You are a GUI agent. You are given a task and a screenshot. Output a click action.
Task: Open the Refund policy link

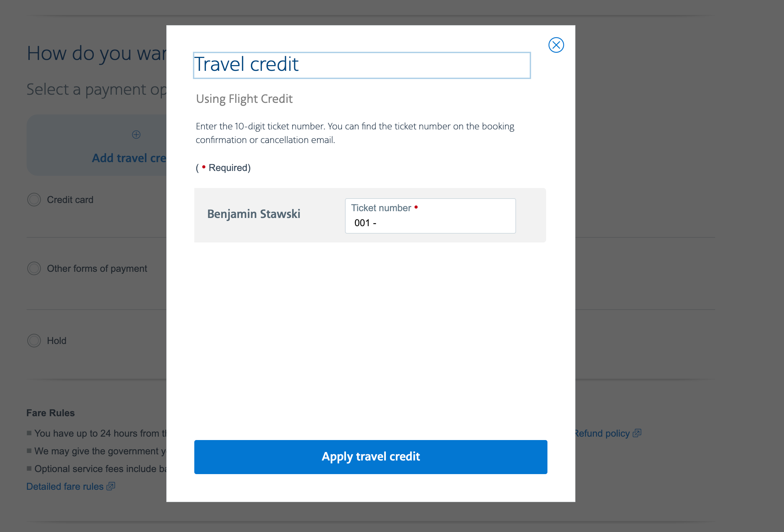[x=602, y=433]
